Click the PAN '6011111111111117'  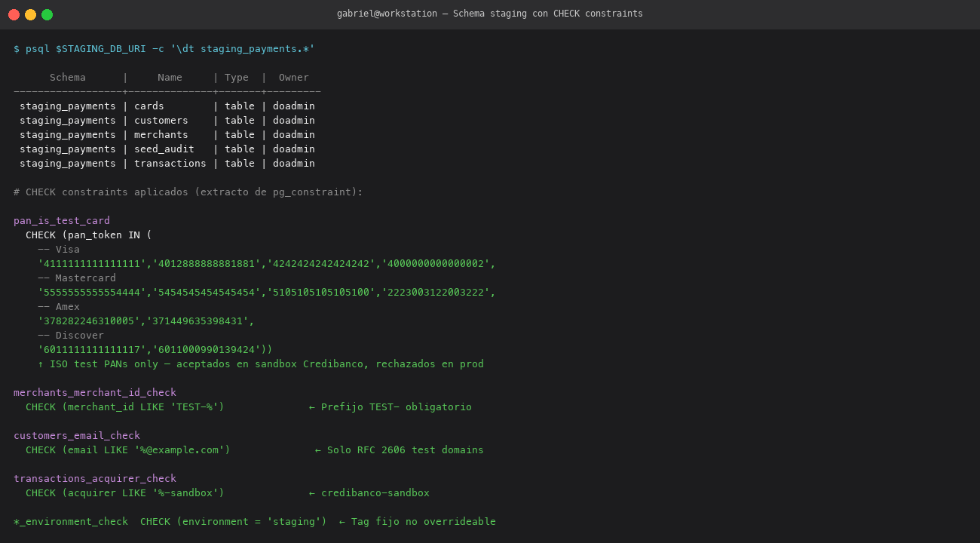(92, 350)
